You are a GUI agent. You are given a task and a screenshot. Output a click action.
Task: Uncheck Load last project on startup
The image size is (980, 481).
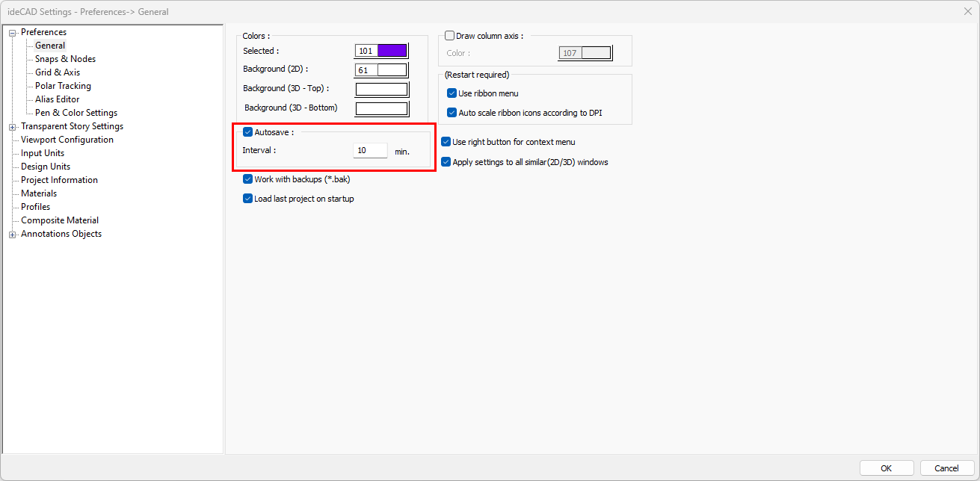248,199
